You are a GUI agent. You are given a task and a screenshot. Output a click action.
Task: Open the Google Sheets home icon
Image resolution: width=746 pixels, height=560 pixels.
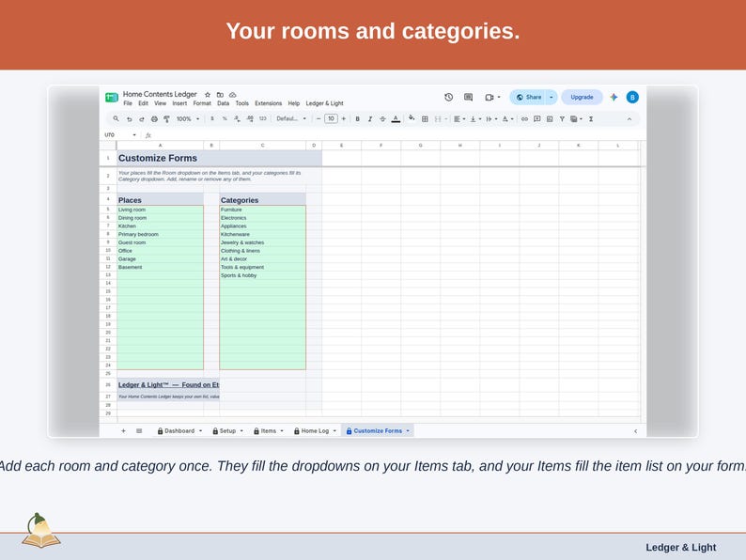[x=111, y=98]
